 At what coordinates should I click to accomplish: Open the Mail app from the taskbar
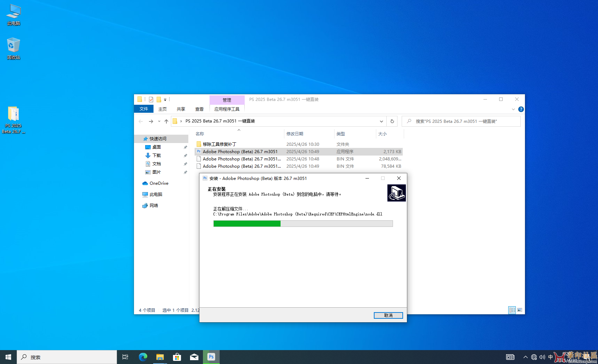tap(194, 357)
